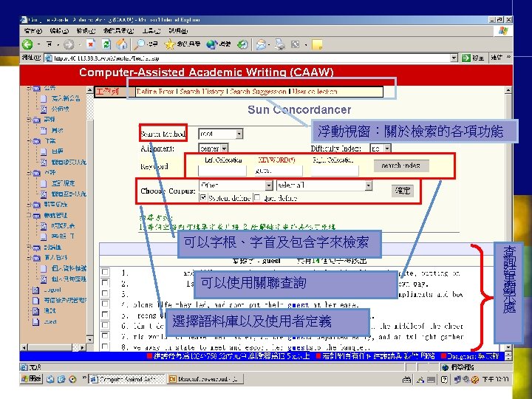This screenshot has width=532, height=399.
Task: Switch to Microsoft PowerPoint taskbar button
Action: click(205, 379)
